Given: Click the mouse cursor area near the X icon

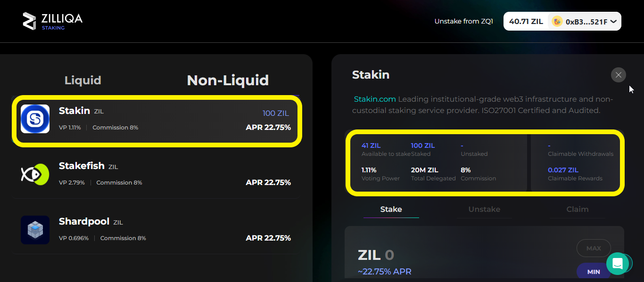Looking at the screenshot, I should [630, 89].
